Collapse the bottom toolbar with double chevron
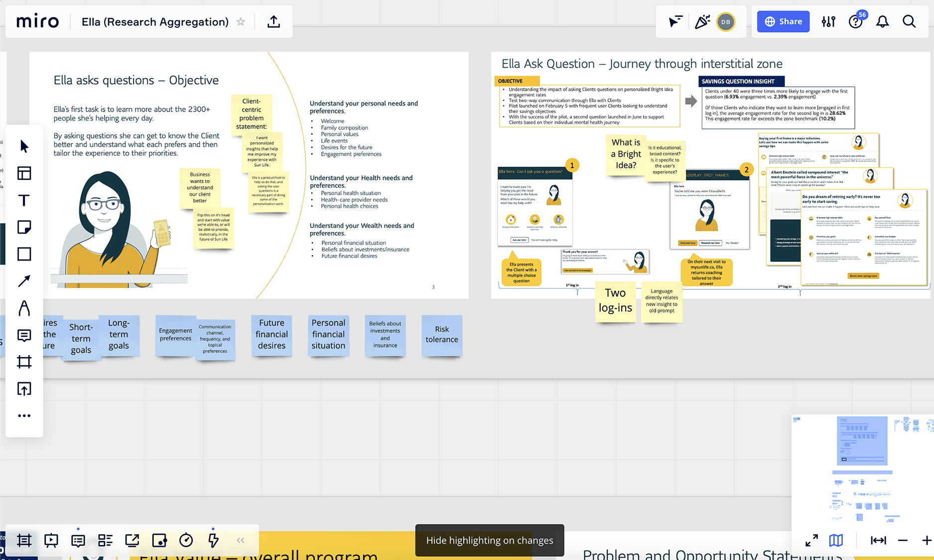 point(241,540)
